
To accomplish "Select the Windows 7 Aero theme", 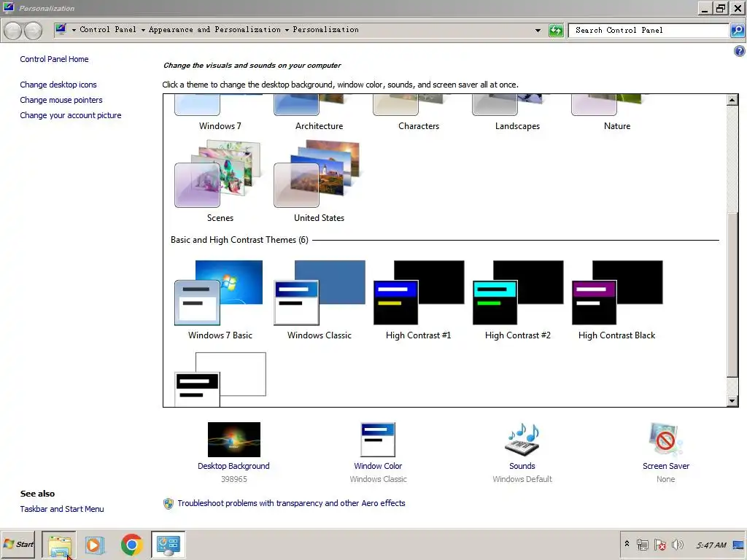I will (220, 112).
